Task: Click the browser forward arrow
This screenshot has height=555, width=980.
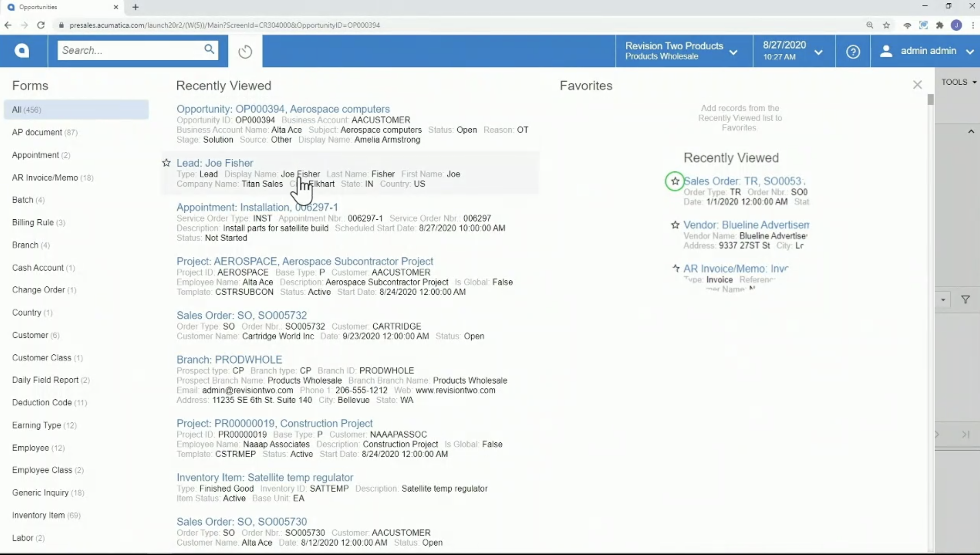Action: tap(24, 25)
